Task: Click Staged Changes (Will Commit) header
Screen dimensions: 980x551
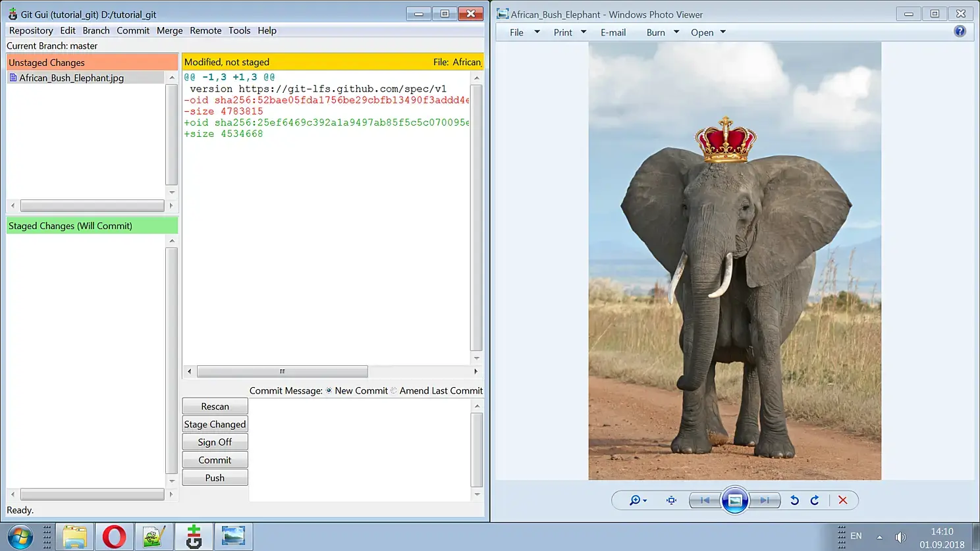Action: 92,226
